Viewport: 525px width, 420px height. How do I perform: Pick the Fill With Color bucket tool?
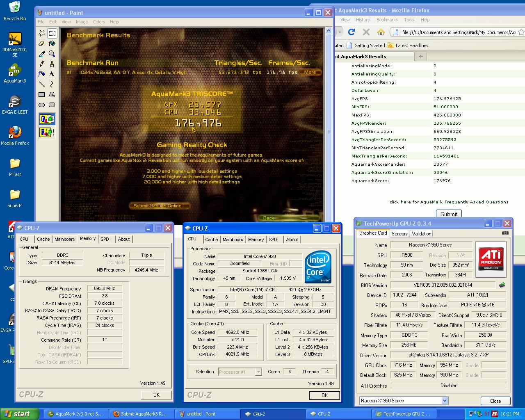52,43
